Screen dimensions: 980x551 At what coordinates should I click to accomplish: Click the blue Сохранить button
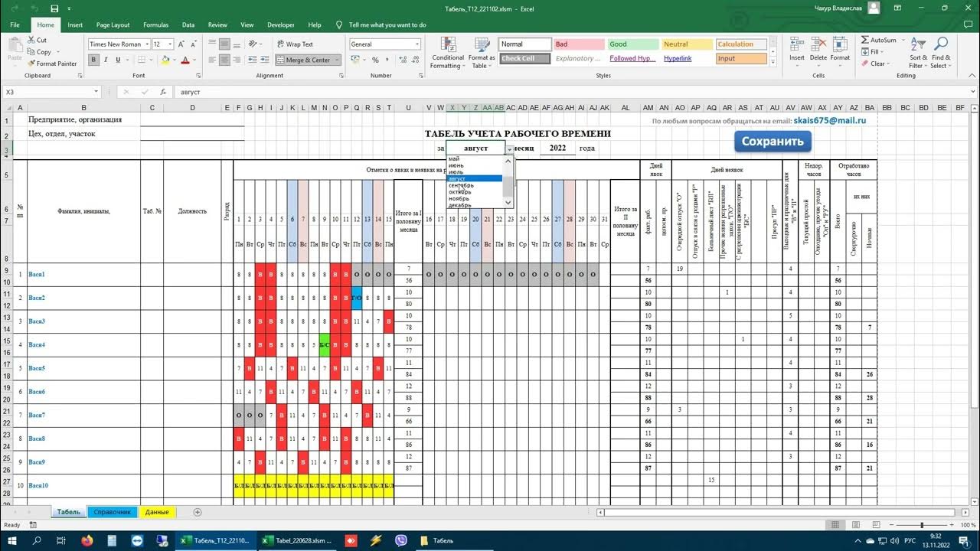[x=773, y=141]
